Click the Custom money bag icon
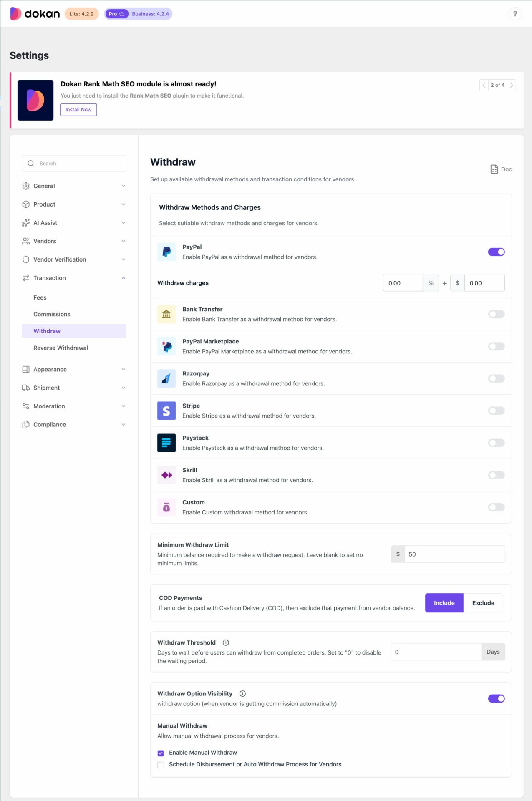The width and height of the screenshot is (532, 801). click(x=166, y=507)
